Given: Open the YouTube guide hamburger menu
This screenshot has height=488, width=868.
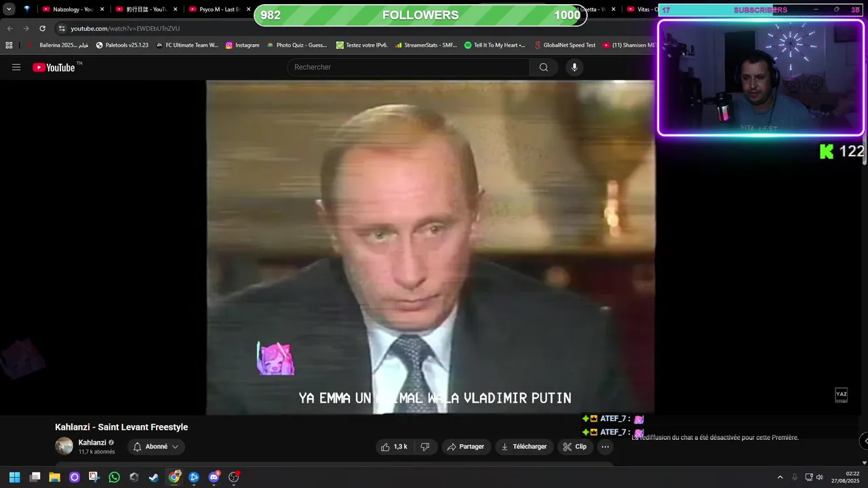Looking at the screenshot, I should point(16,67).
